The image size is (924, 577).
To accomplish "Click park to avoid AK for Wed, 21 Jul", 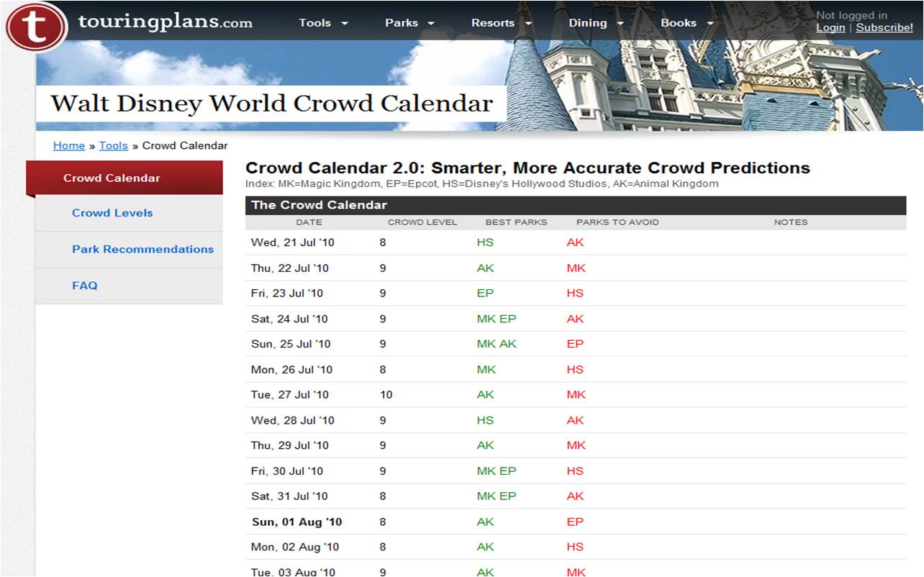I will pos(575,242).
